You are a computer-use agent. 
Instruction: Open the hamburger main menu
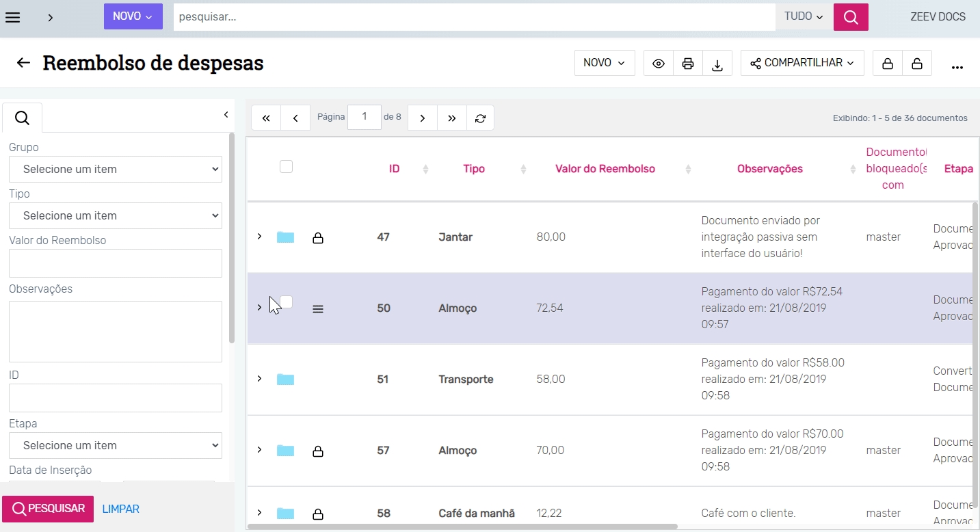tap(12, 17)
